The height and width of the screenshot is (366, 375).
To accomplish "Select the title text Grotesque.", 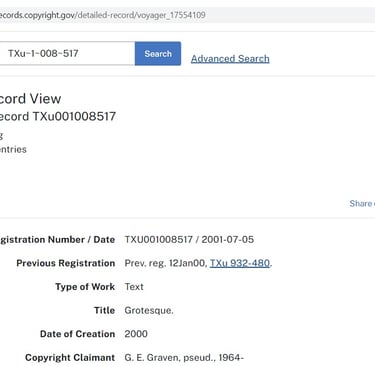I will [149, 310].
